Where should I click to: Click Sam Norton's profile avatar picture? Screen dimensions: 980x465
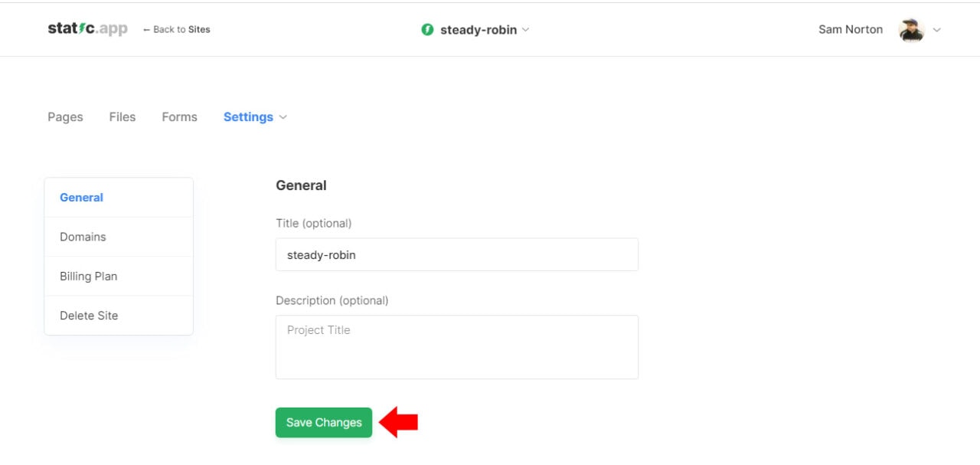click(910, 29)
